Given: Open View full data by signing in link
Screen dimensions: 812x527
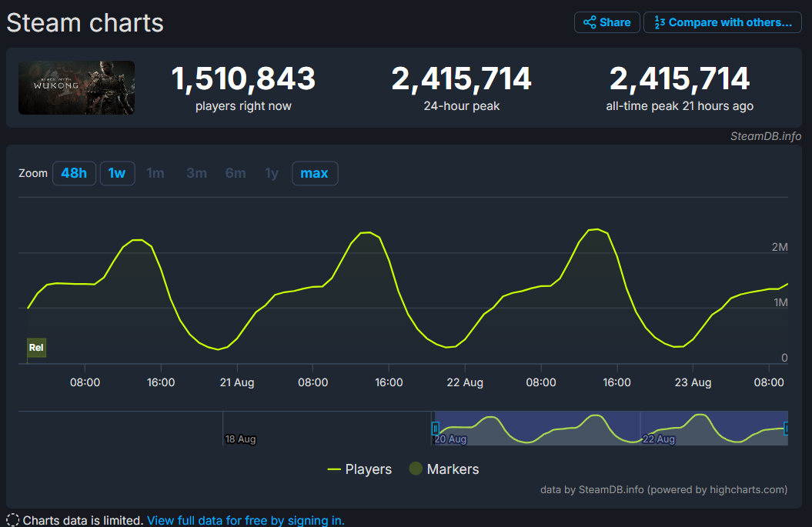Looking at the screenshot, I should click(x=246, y=520).
